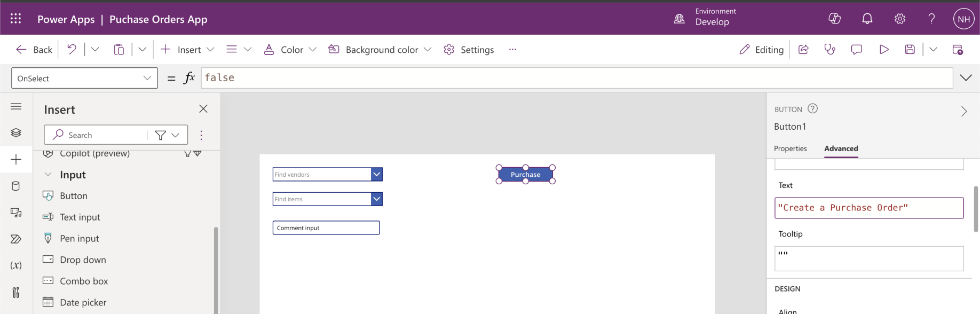
Task: Collapse the properties pane chevron
Action: click(x=964, y=111)
